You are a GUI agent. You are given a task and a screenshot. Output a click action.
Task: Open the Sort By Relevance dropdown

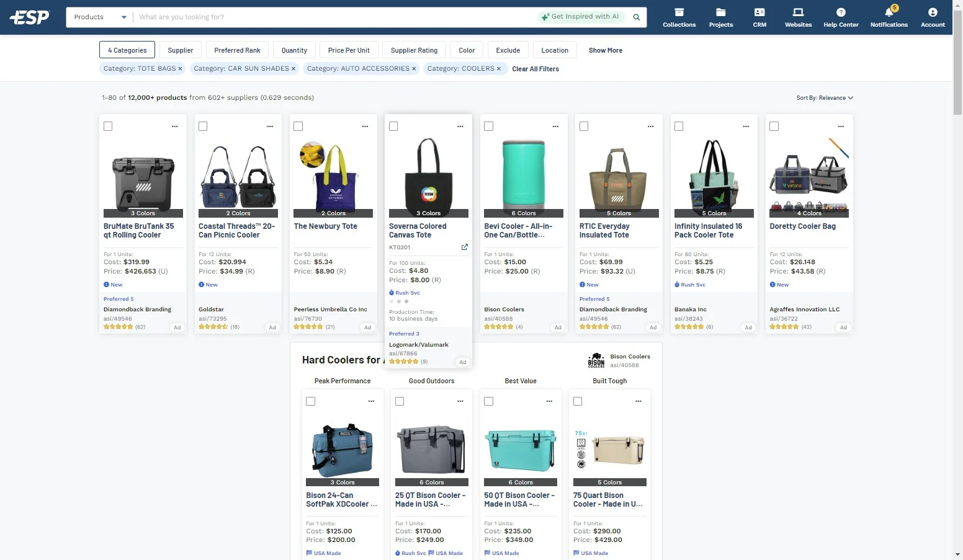[x=825, y=98]
